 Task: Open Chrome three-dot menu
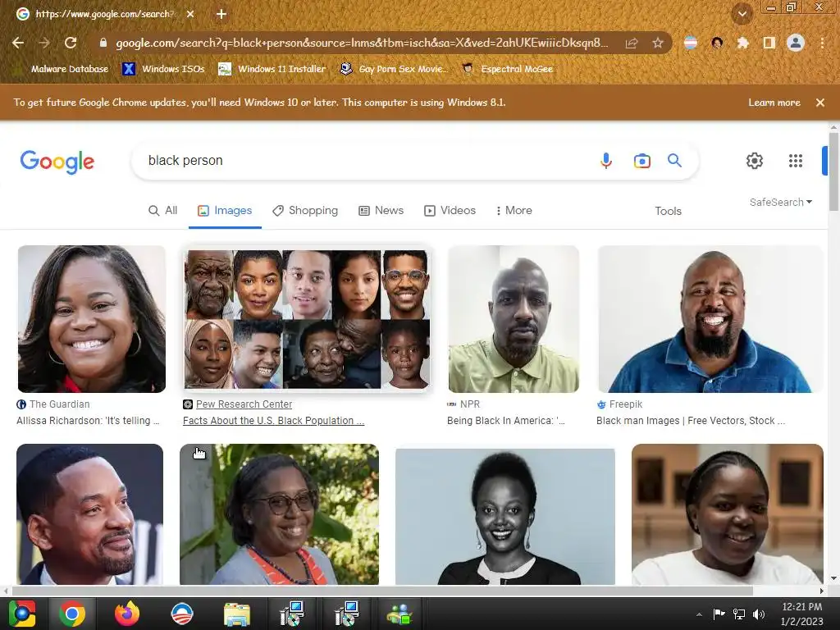point(822,43)
